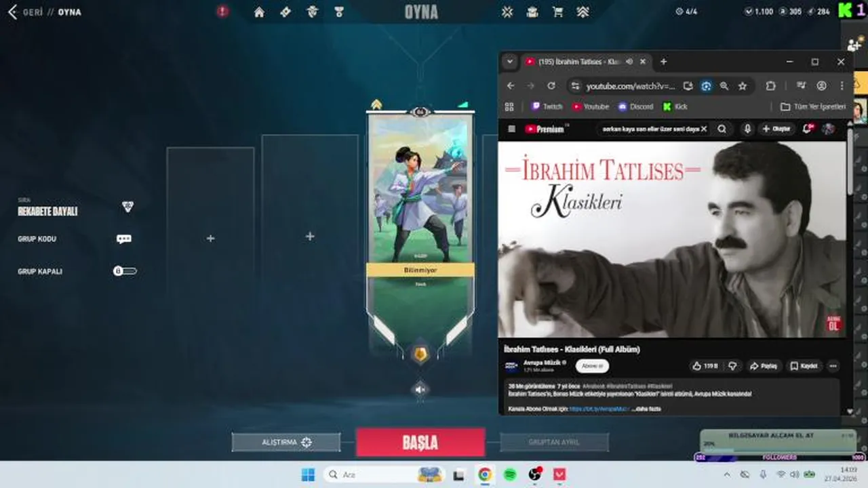Open the agents icon in top bar

[x=312, y=12]
